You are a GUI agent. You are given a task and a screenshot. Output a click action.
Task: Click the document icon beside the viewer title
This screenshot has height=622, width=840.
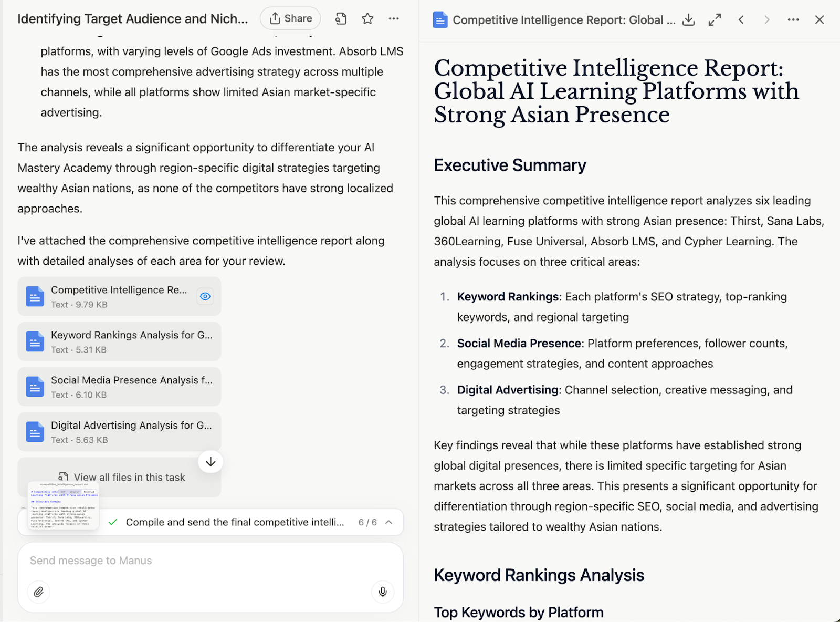tap(440, 20)
